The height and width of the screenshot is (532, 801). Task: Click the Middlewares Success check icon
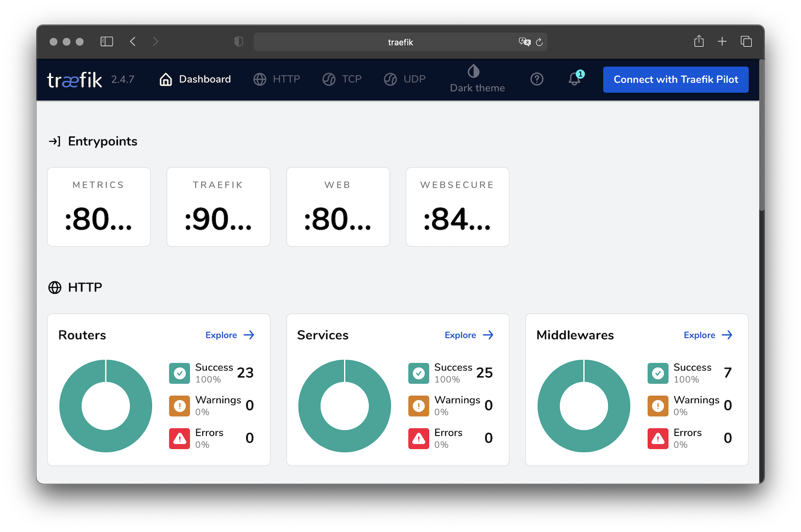click(x=658, y=373)
